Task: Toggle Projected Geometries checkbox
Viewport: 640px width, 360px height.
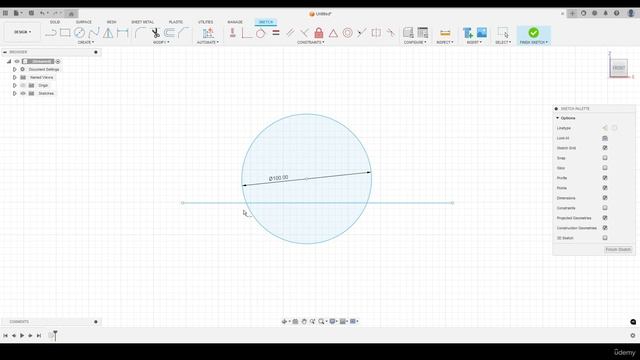Action: 605,218
